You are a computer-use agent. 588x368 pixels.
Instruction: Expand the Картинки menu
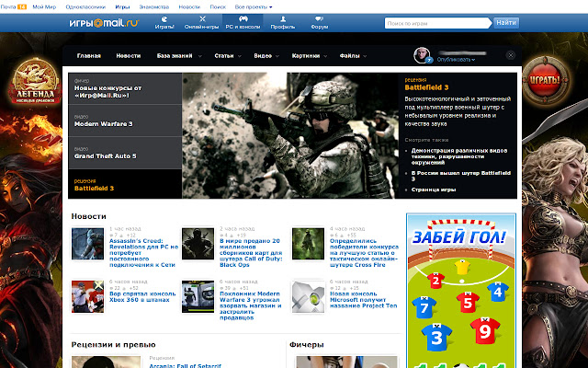pos(310,55)
